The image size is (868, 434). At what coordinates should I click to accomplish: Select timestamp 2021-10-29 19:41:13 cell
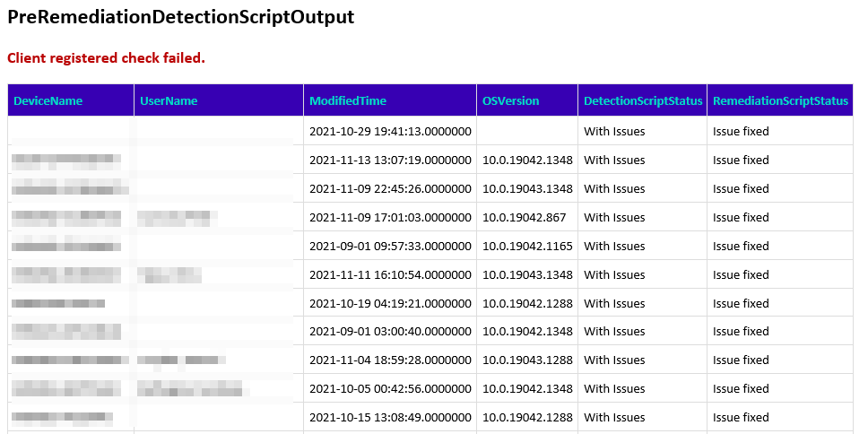coord(390,132)
